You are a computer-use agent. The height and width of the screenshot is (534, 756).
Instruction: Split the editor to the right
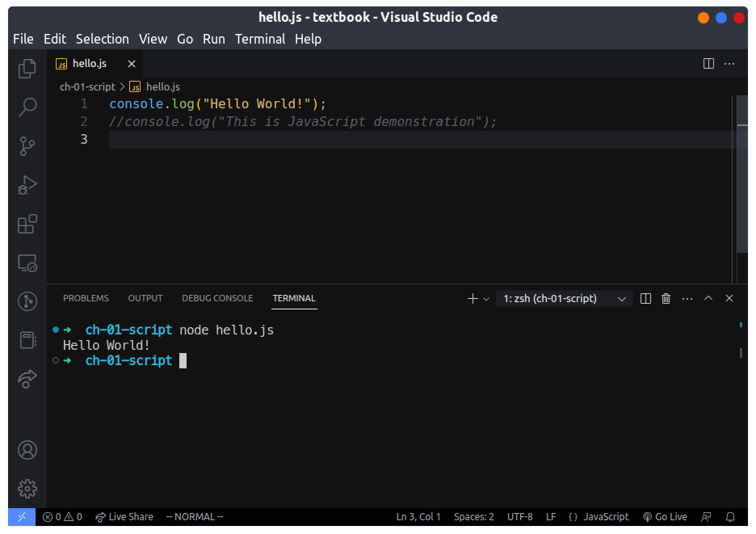(708, 64)
